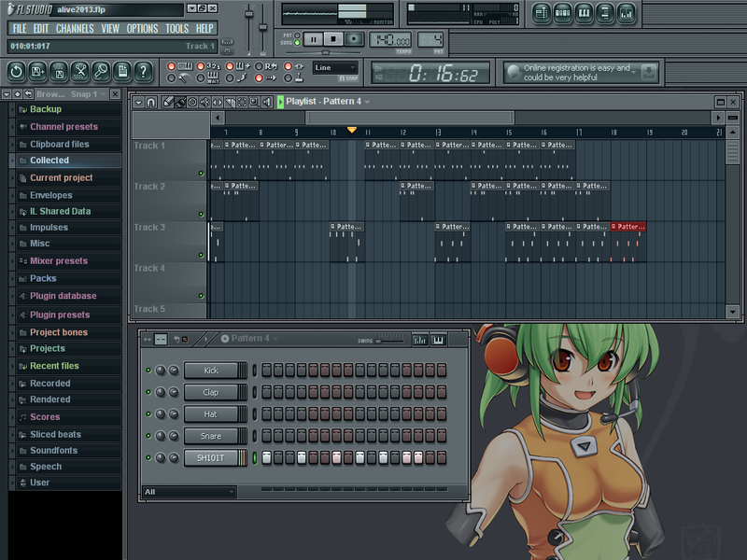747x560 pixels.
Task: Click the red Pattern clip on Track 3
Action: (628, 227)
